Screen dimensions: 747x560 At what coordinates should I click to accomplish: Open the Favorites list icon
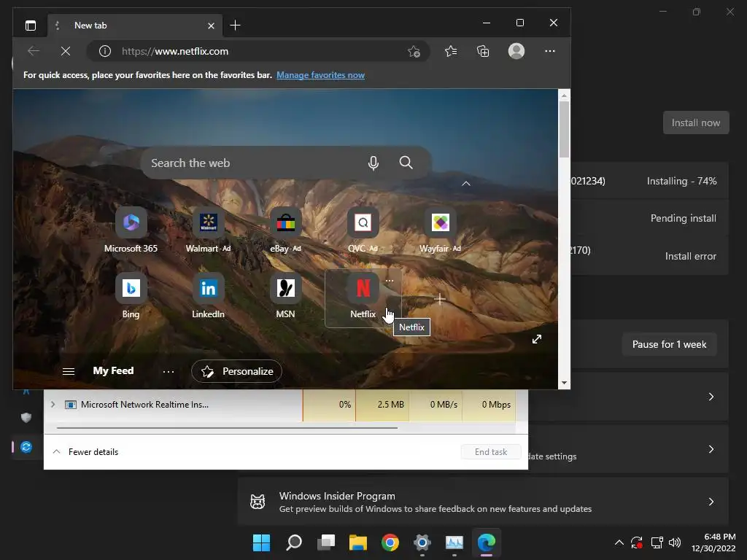point(451,51)
